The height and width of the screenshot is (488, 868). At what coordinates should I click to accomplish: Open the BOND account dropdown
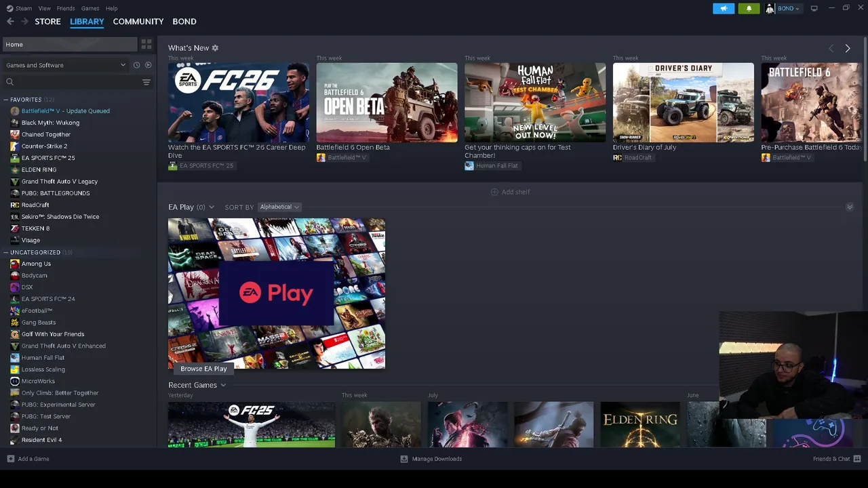[789, 8]
